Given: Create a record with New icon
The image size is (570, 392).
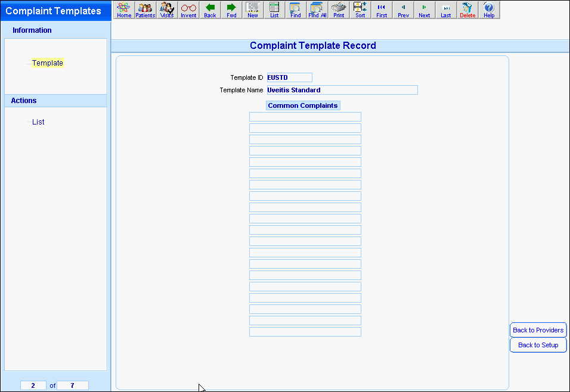Looking at the screenshot, I should 253,10.
